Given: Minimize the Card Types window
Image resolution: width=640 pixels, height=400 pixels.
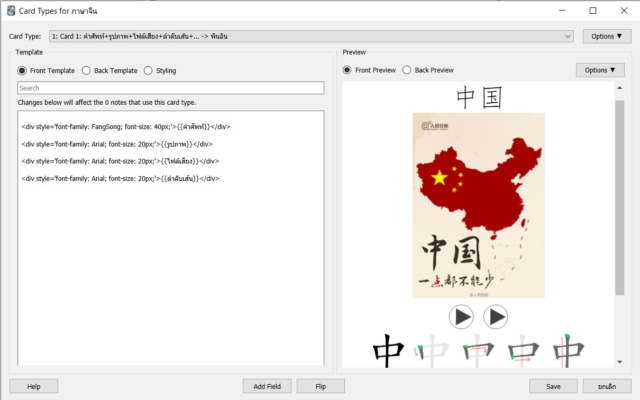Looking at the screenshot, I should pyautogui.click(x=562, y=11).
